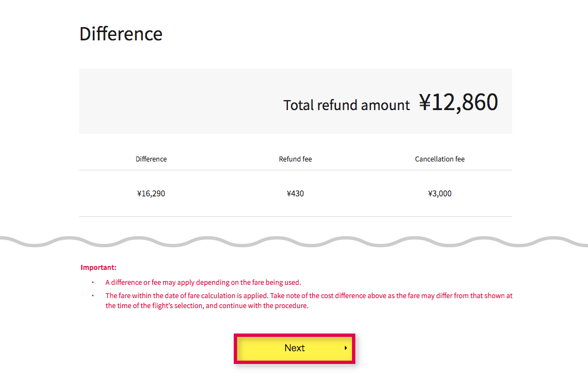This screenshot has height=380, width=588.
Task: Click the Cancellation fee column header
Action: tap(440, 159)
